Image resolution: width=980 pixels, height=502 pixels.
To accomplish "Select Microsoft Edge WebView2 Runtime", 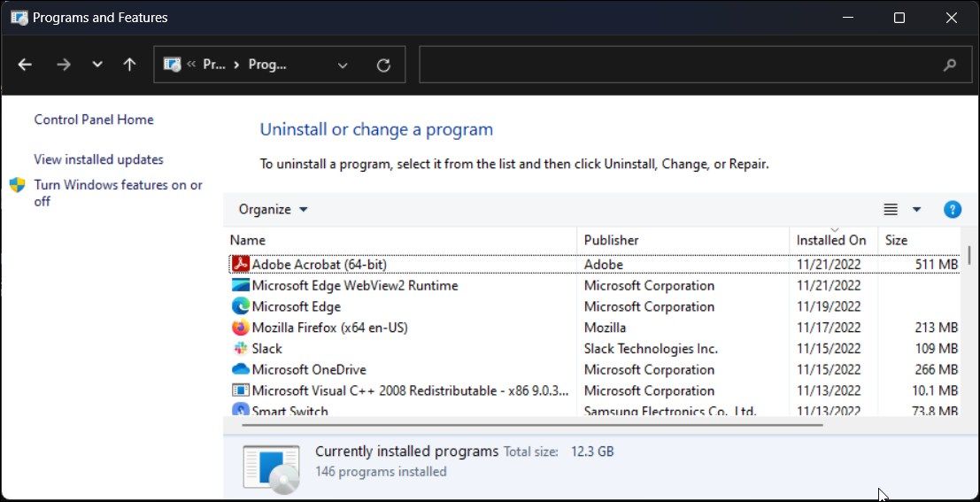I will coord(354,286).
